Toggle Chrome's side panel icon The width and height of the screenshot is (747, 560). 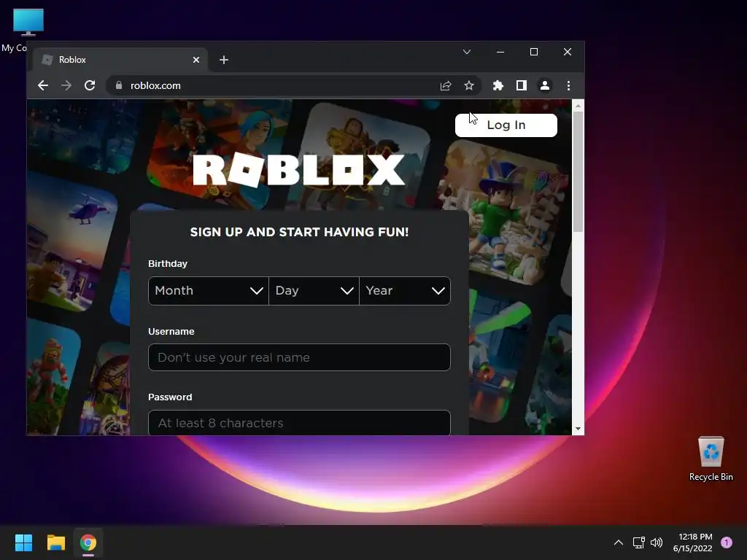[x=521, y=86]
